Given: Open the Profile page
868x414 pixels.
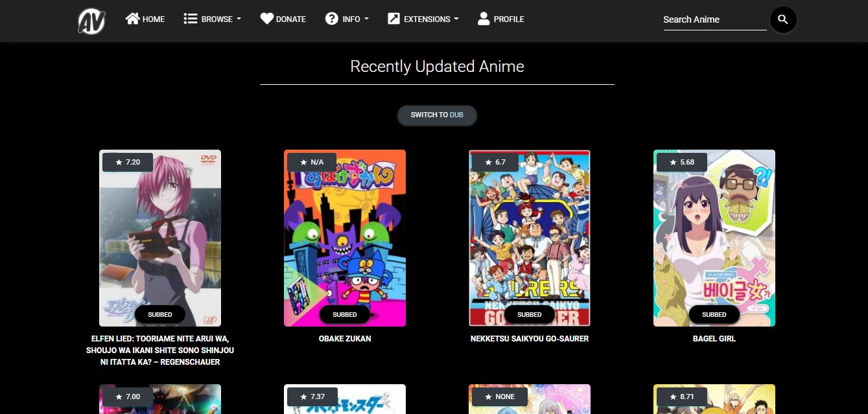Looking at the screenshot, I should 501,19.
